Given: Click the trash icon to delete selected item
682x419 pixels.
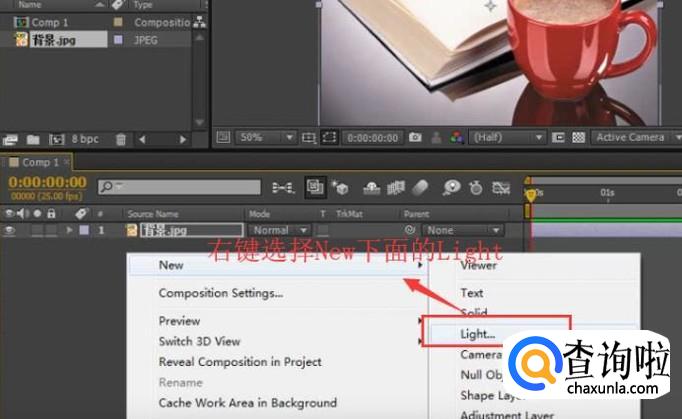Looking at the screenshot, I should pyautogui.click(x=121, y=139).
